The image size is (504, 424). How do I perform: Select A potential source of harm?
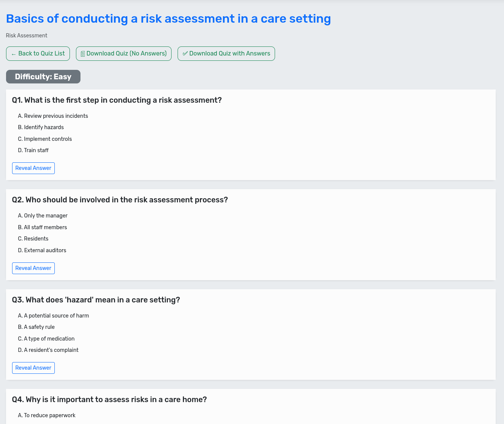53,316
